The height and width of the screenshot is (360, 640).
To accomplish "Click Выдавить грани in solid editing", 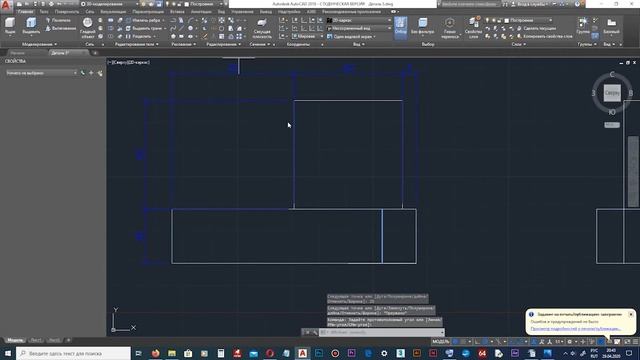I will click(x=145, y=28).
